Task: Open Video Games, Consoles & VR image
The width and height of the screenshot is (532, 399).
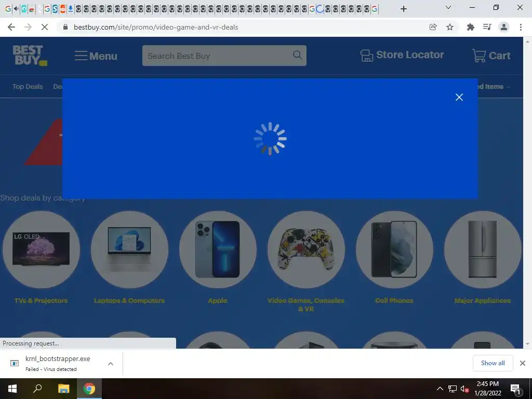Action: 306,249
